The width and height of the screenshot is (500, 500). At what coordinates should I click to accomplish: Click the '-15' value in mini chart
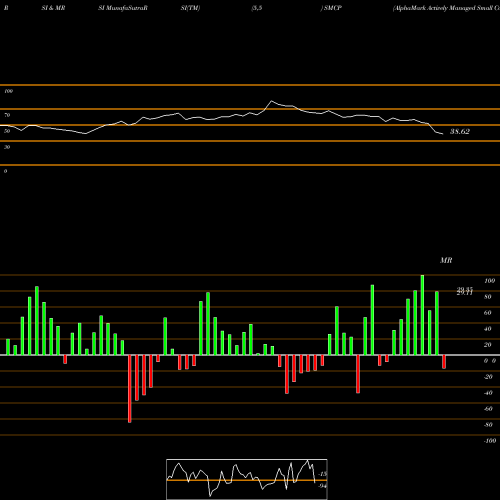323,474
